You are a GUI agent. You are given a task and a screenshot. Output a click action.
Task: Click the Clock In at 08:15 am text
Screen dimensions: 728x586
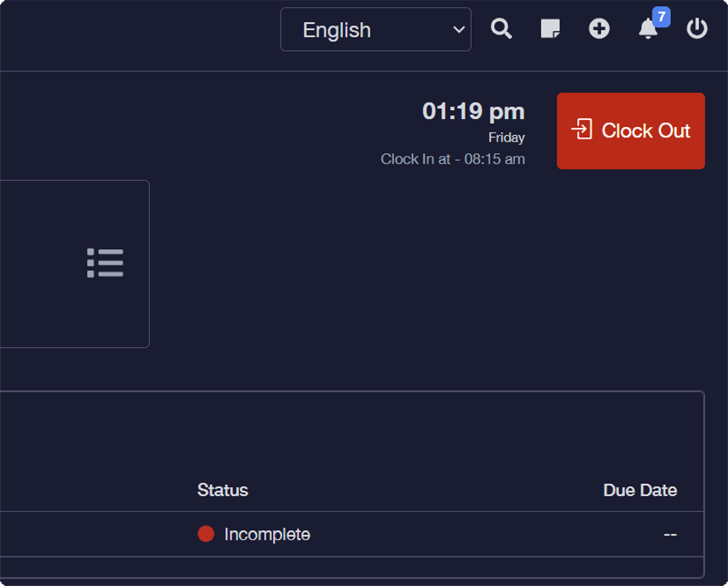(453, 159)
